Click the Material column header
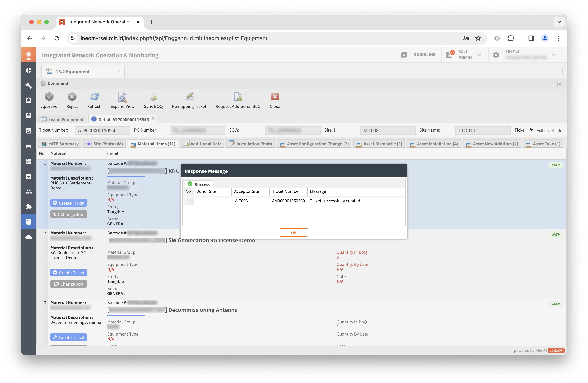 pyautogui.click(x=76, y=153)
